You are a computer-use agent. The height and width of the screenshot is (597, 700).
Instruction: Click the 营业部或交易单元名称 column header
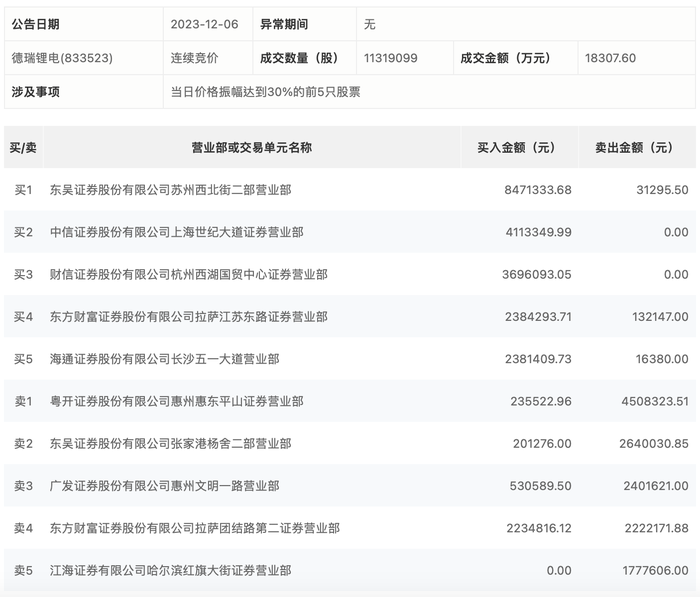coord(252,147)
